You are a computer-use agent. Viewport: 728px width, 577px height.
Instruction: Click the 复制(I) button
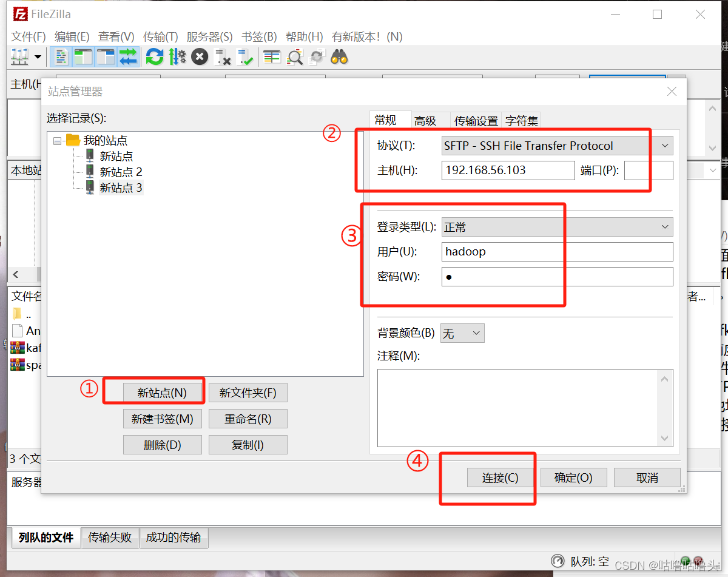[248, 445]
